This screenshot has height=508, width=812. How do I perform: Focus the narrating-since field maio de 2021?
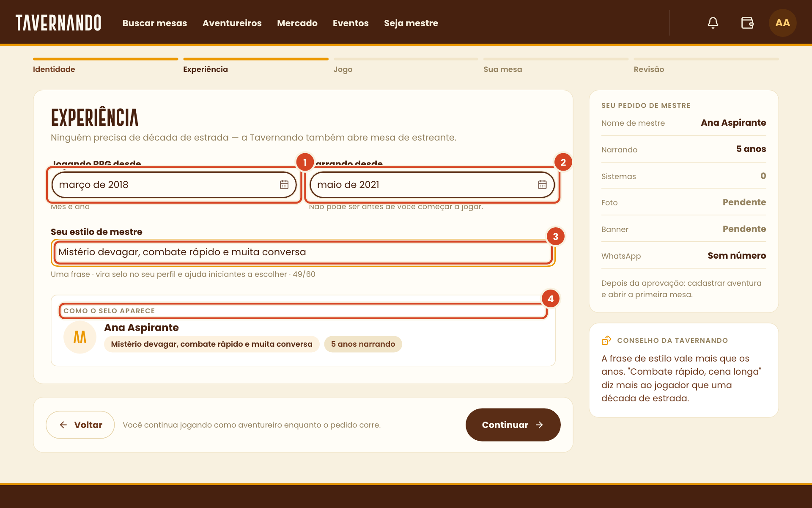[432, 185]
